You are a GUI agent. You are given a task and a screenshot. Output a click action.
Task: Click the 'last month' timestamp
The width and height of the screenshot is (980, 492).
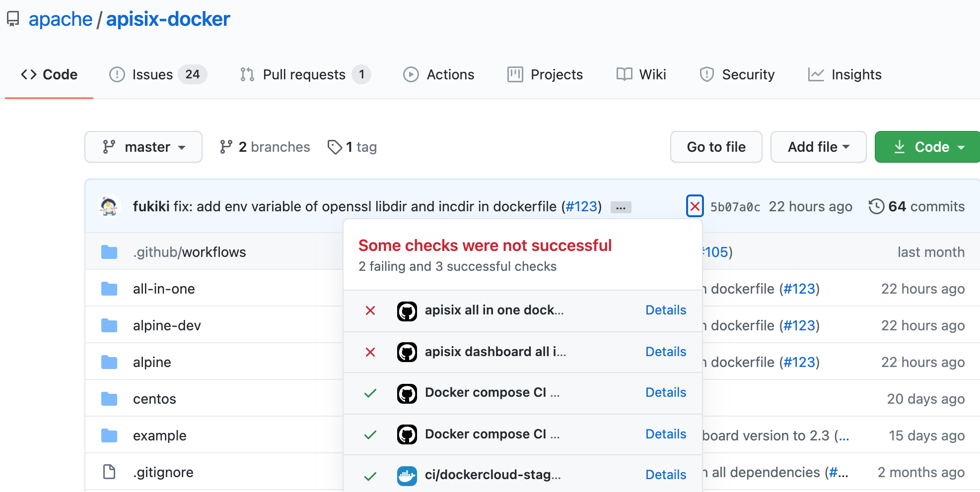[x=931, y=252]
